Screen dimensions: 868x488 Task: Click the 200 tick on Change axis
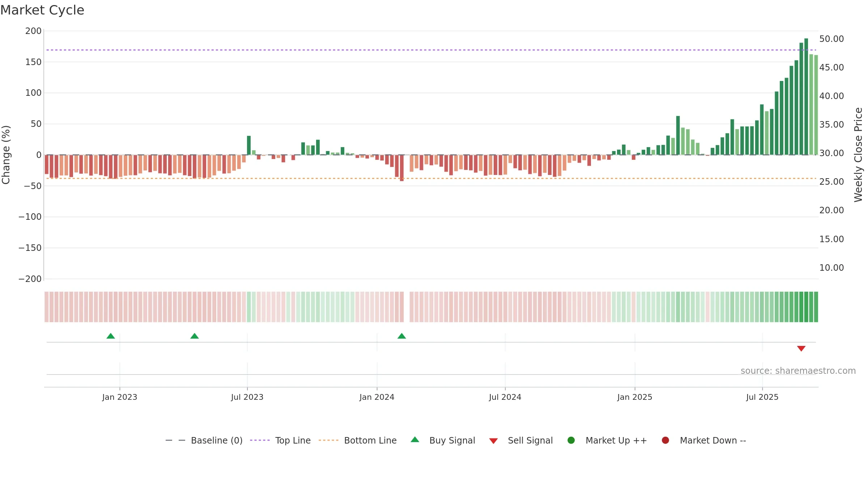(x=33, y=31)
